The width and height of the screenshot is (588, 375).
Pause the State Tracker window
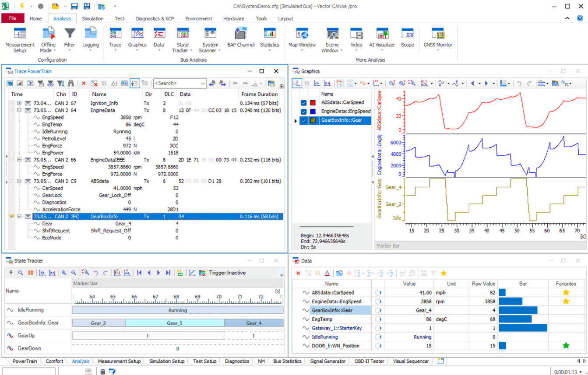pos(31,273)
